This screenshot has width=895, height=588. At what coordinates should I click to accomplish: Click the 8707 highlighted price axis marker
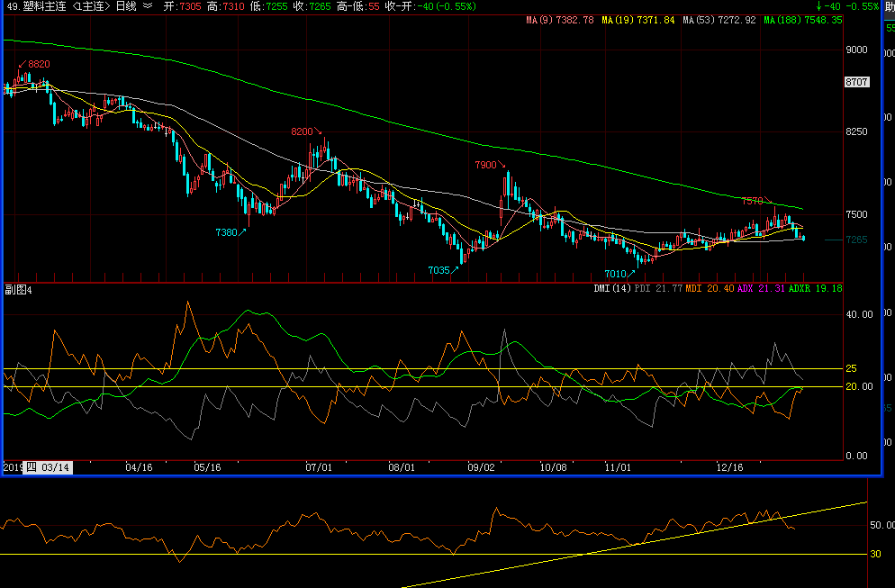pyautogui.click(x=857, y=82)
